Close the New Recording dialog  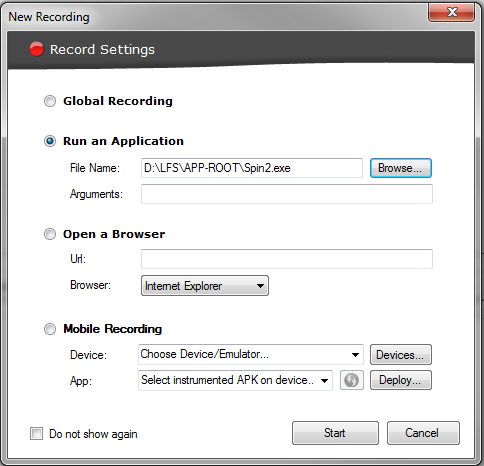coord(451,12)
